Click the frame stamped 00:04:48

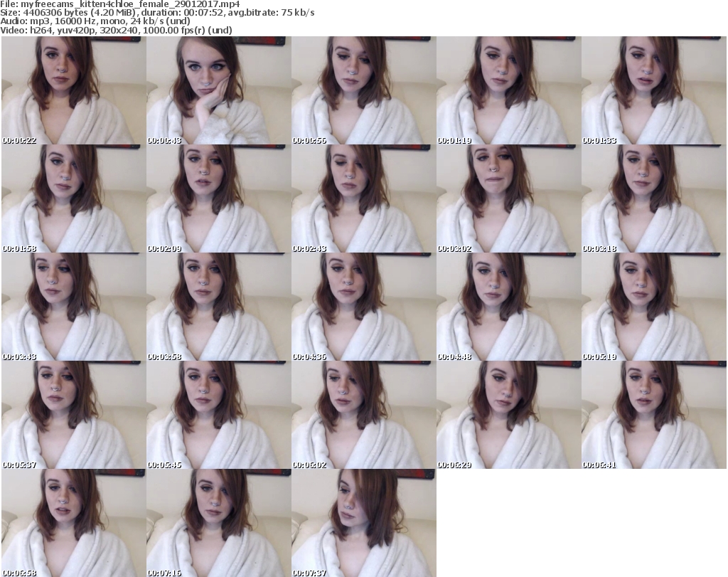pos(508,307)
